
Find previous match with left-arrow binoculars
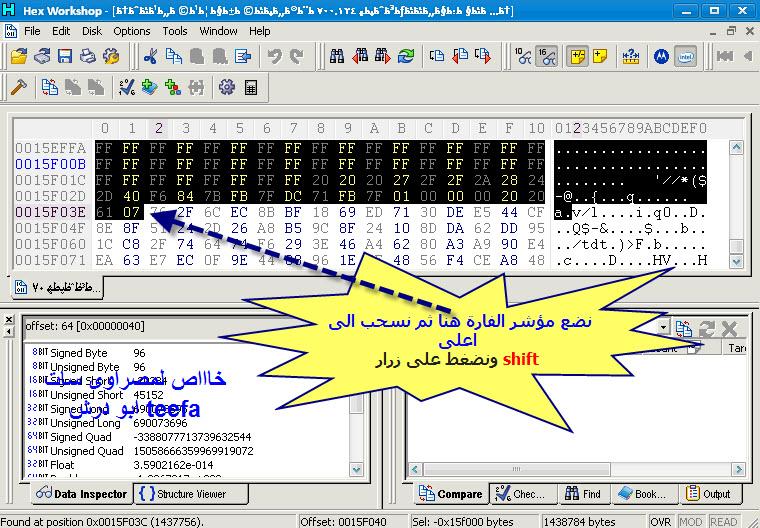[360, 56]
